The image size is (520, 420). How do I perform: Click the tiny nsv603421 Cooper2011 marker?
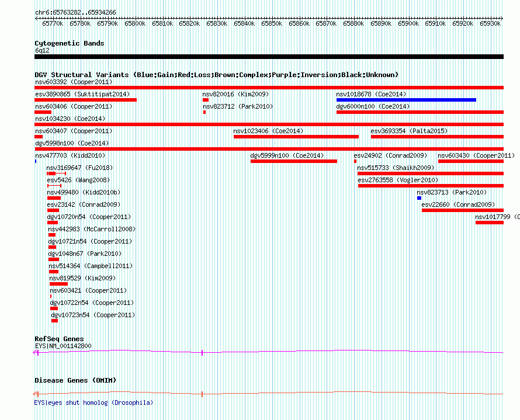tap(51, 296)
